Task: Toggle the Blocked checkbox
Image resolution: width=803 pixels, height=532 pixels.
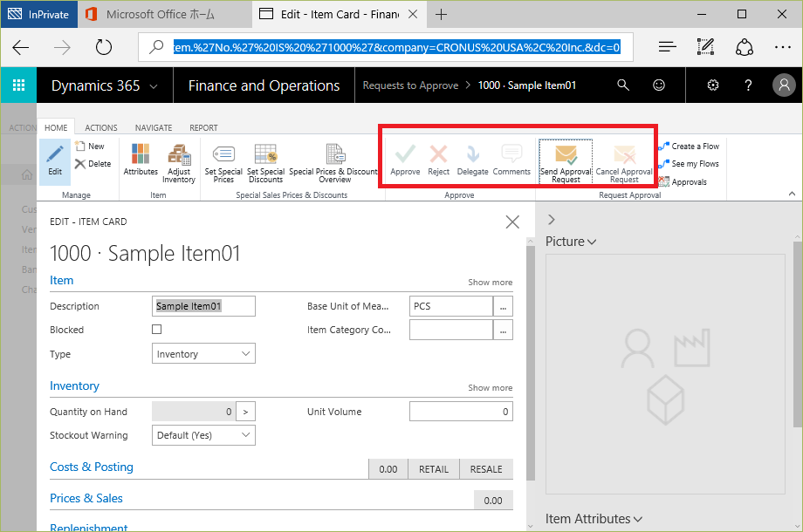Action: (x=157, y=330)
